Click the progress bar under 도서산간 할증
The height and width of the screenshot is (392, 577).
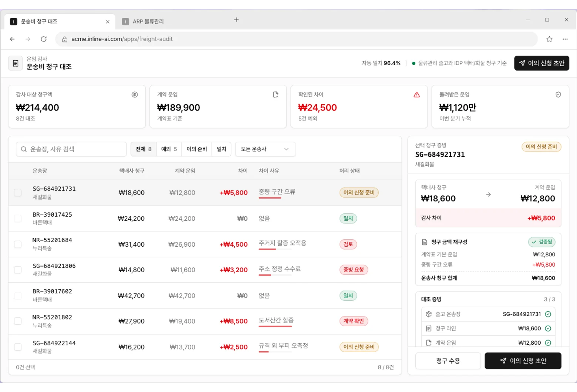pyautogui.click(x=276, y=326)
